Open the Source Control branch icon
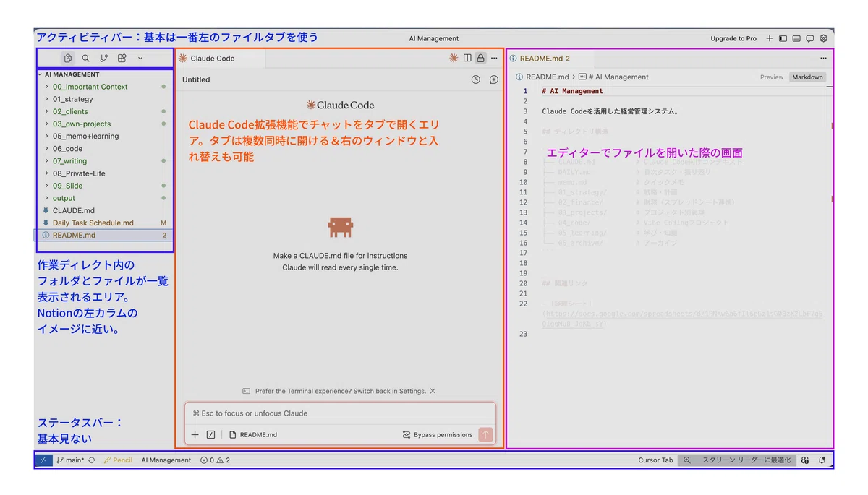The width and height of the screenshot is (868, 495). [x=103, y=59]
